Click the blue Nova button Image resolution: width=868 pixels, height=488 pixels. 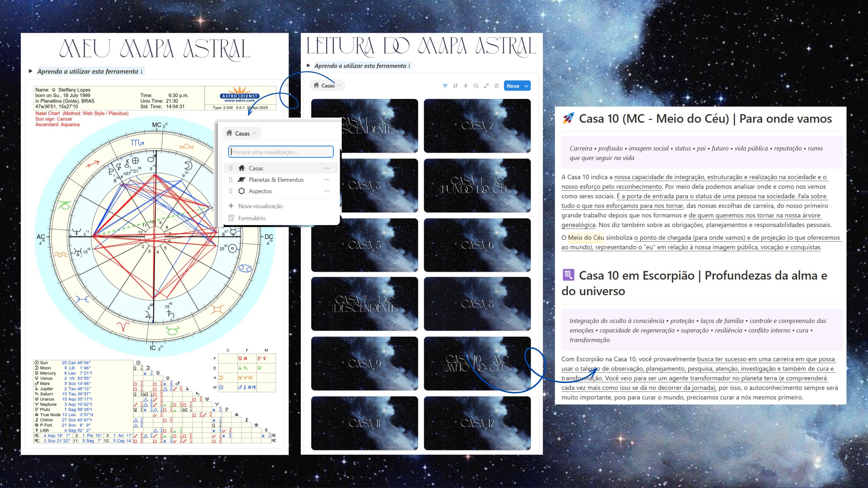(x=513, y=86)
